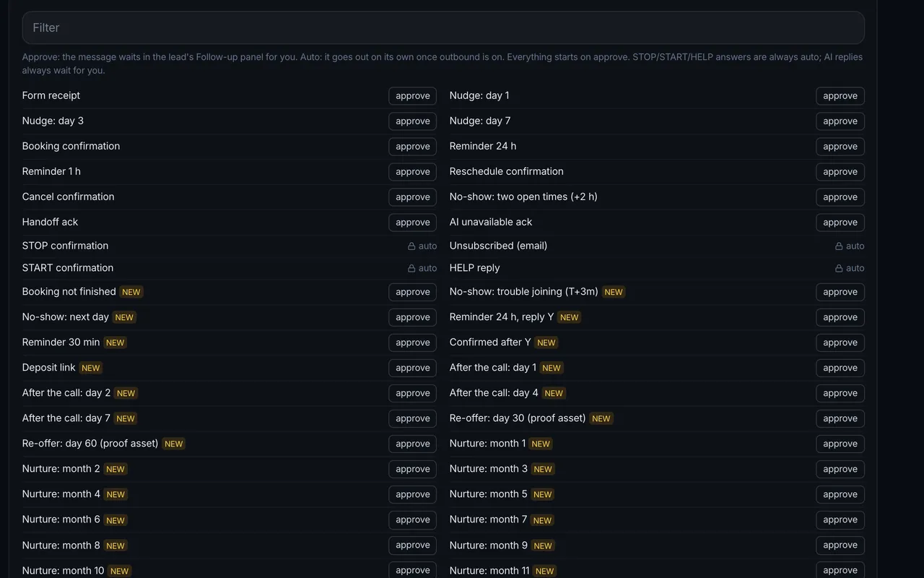Viewport: 924px width, 578px height.
Task: Click approve for Re-offer: day 60
Action: [x=413, y=444]
